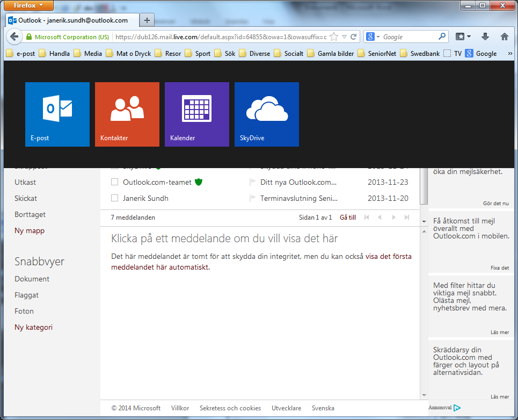The image size is (518, 420).
Task: Go back with the browser Back arrow
Action: 14,37
